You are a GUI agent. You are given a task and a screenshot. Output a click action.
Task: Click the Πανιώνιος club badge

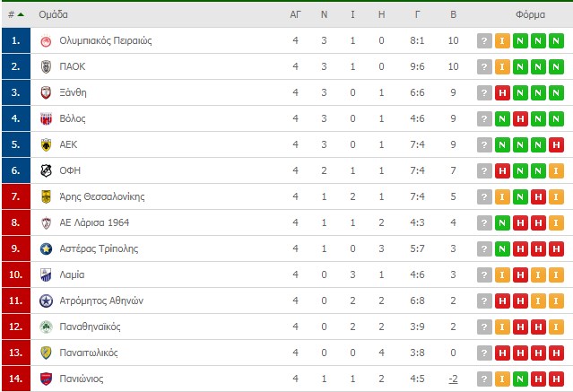pyautogui.click(x=46, y=379)
